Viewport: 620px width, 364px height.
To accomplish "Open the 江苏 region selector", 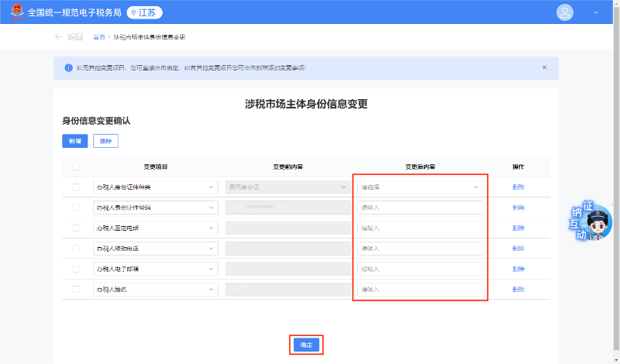I will pos(144,12).
